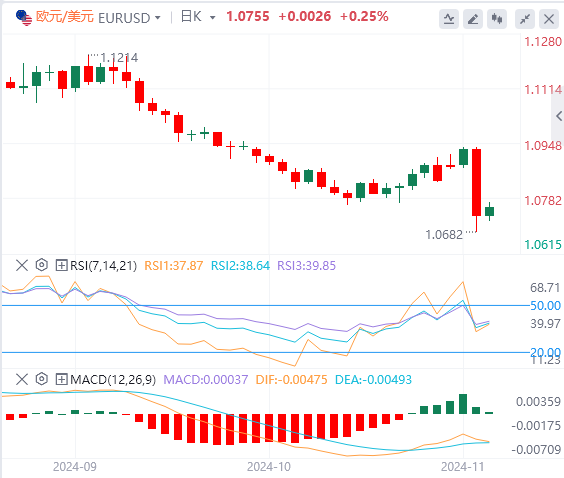The image size is (564, 478).
Task: Click the 欧元/美元 pair name
Action: 65,17
